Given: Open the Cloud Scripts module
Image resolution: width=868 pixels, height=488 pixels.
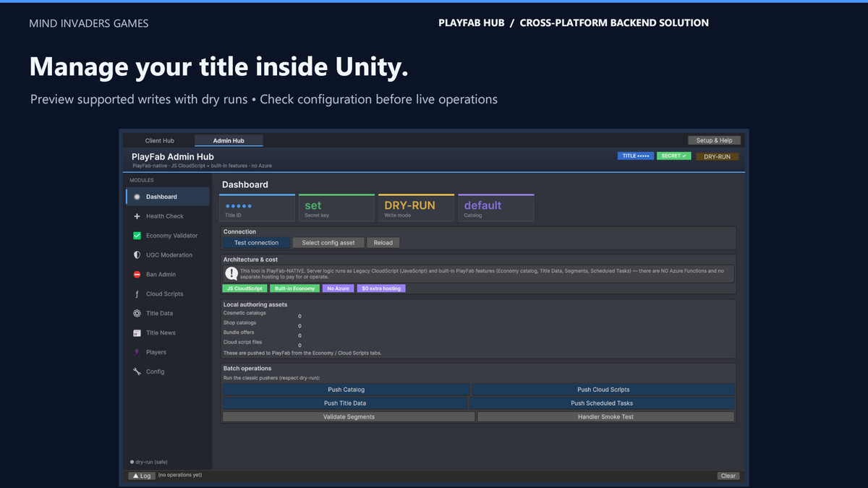Looking at the screenshot, I should pos(168,294).
